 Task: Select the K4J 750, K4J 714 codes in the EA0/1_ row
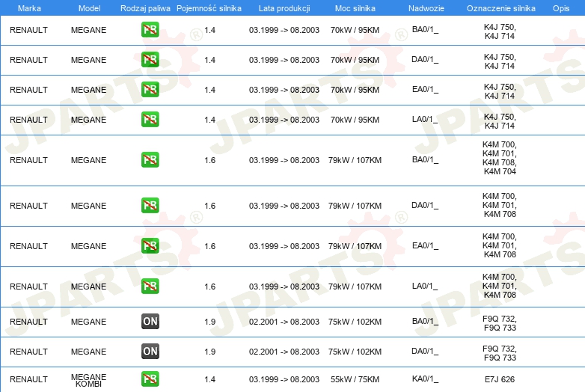500,91
